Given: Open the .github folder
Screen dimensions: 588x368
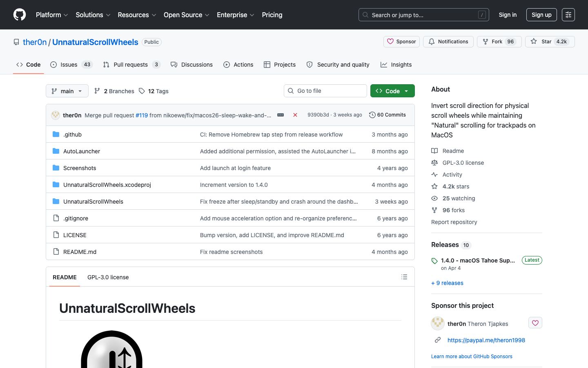Looking at the screenshot, I should coord(72,135).
